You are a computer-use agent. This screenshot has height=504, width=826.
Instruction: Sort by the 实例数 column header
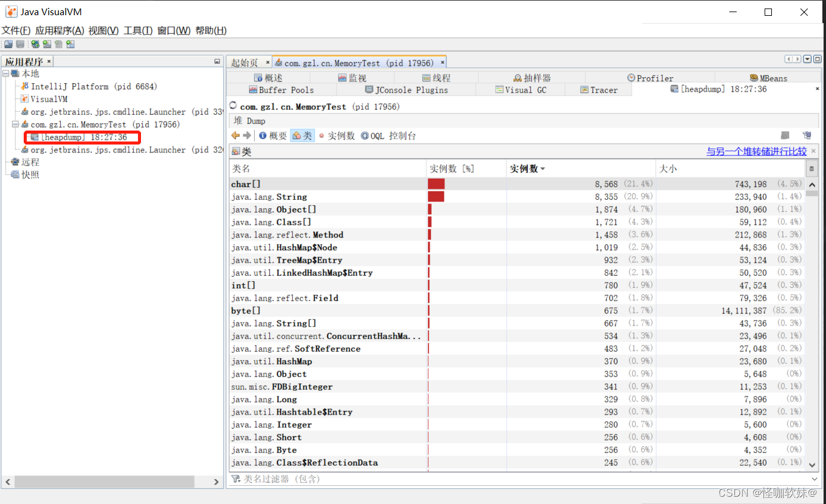581,168
